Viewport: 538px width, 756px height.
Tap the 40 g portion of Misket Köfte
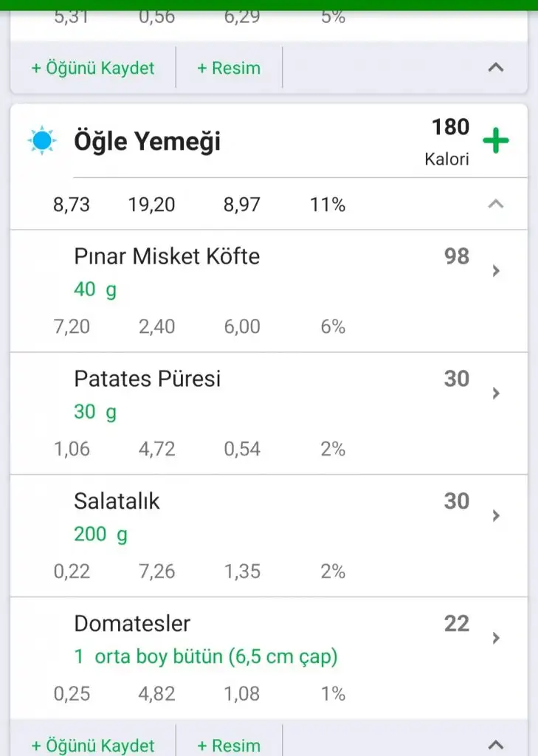[x=95, y=289]
